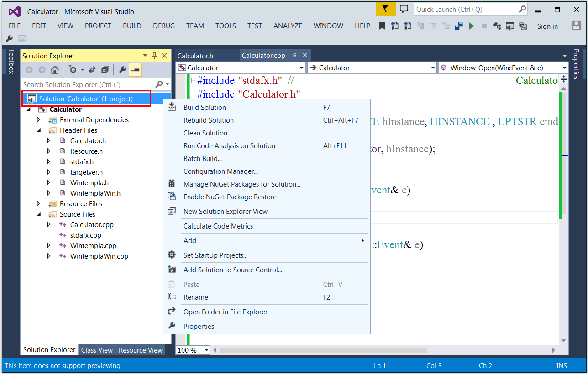Open the ANALYZE menu

pos(288,26)
